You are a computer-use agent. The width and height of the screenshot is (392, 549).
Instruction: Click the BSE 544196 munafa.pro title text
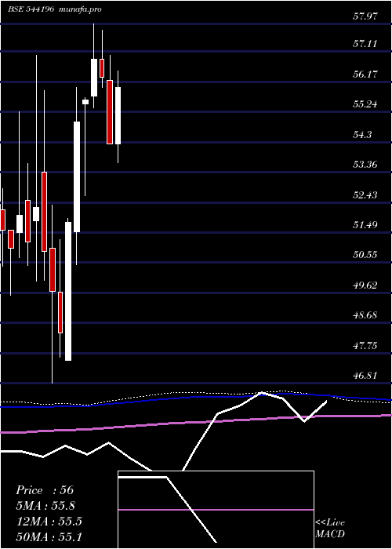pyautogui.click(x=55, y=9)
